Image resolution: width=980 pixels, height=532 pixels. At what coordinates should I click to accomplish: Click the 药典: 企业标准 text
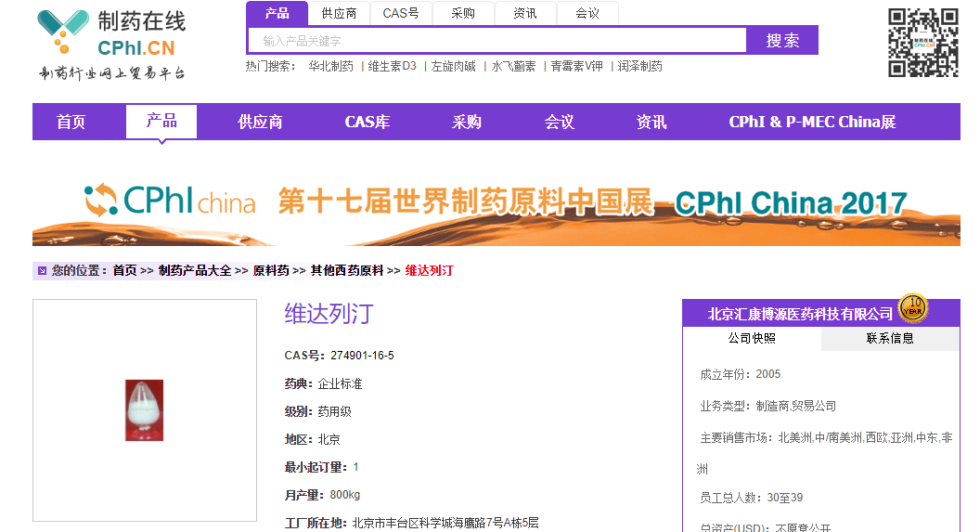click(323, 383)
